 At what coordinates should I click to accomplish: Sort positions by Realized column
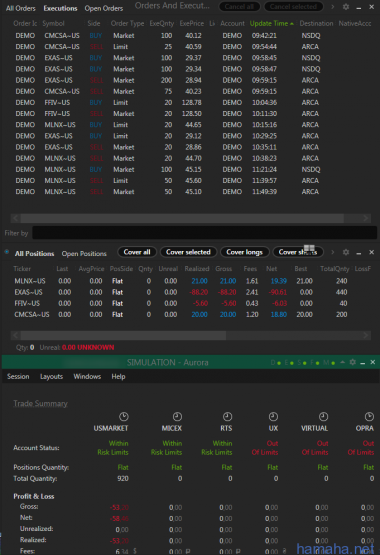point(197,269)
